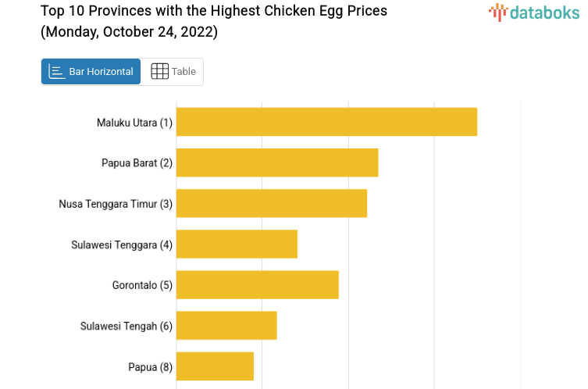This screenshot has width=588, height=389.
Task: Click the Papua Barat bar
Action: tap(277, 162)
